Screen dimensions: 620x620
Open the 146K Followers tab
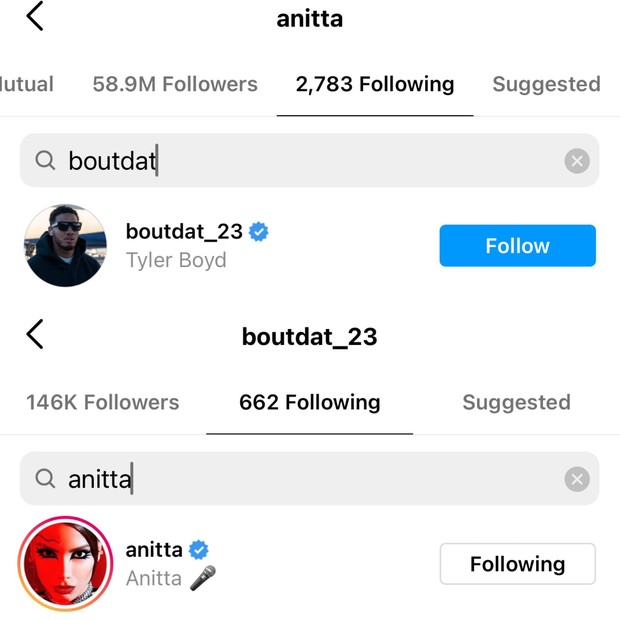[103, 403]
